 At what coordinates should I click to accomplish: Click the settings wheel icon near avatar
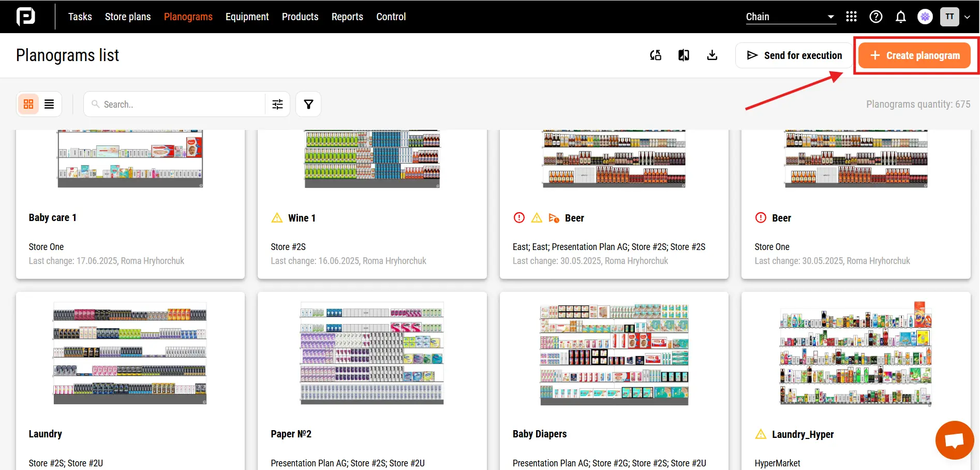(x=925, y=16)
